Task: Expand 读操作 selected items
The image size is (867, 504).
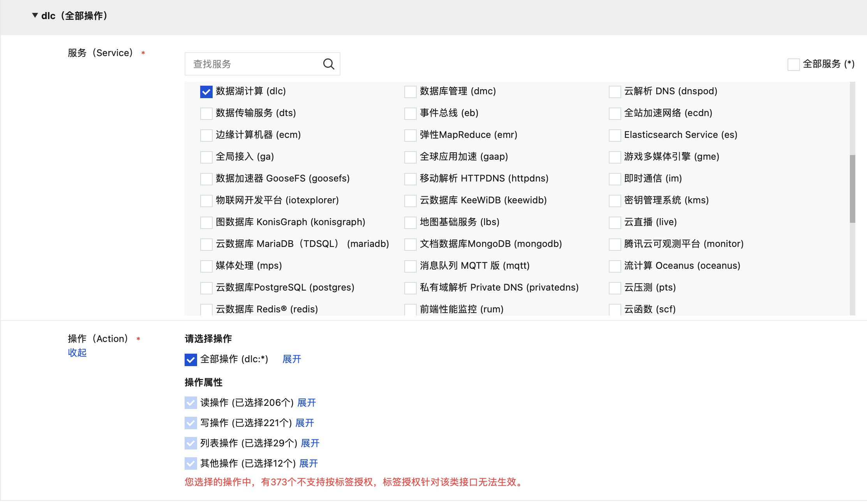Action: [307, 403]
